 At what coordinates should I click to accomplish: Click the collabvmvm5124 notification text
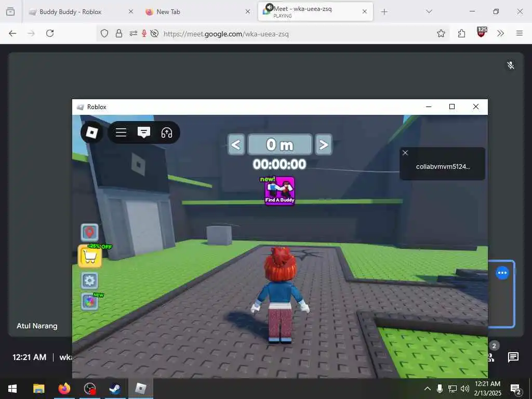(x=443, y=167)
